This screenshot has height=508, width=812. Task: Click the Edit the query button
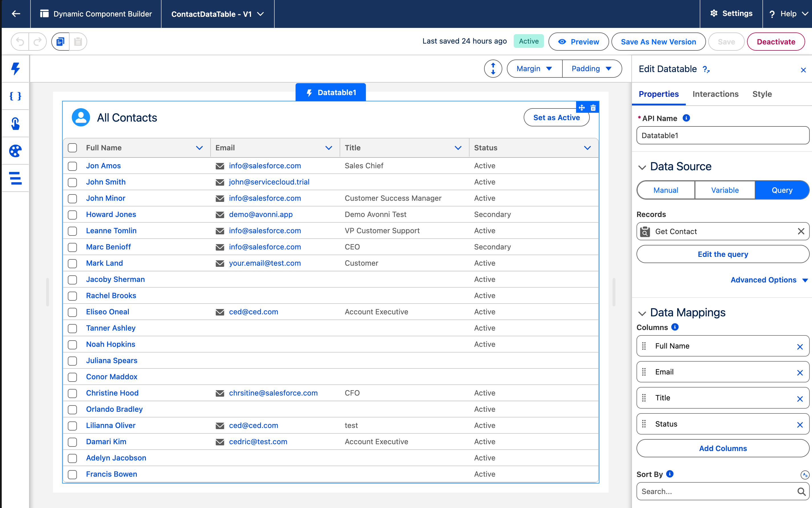[x=723, y=254]
